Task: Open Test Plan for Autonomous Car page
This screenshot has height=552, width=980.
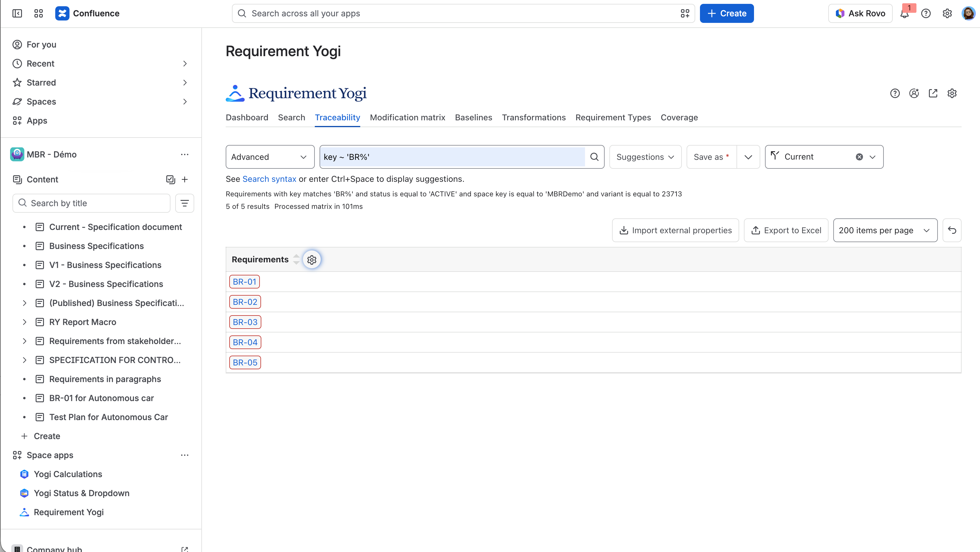Action: (108, 417)
